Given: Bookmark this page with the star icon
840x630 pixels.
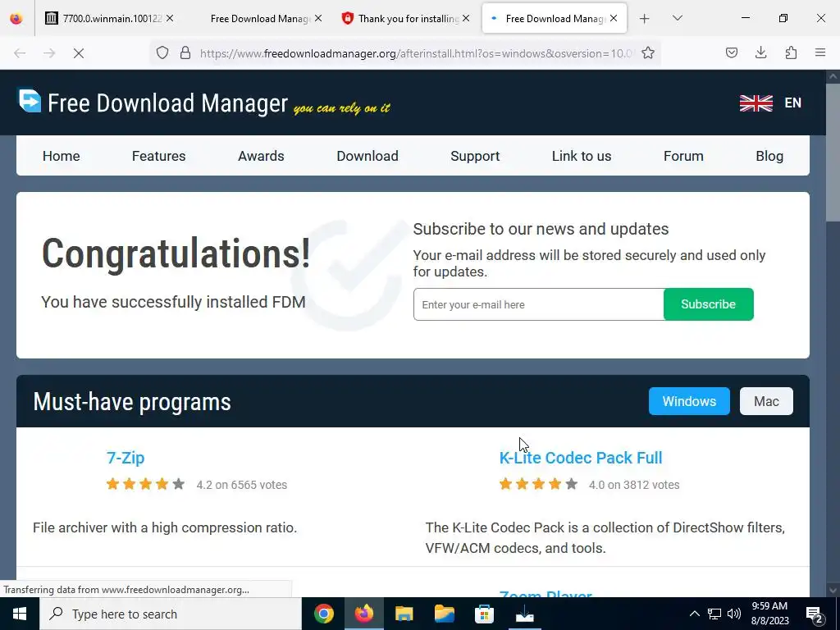Looking at the screenshot, I should pyautogui.click(x=648, y=52).
